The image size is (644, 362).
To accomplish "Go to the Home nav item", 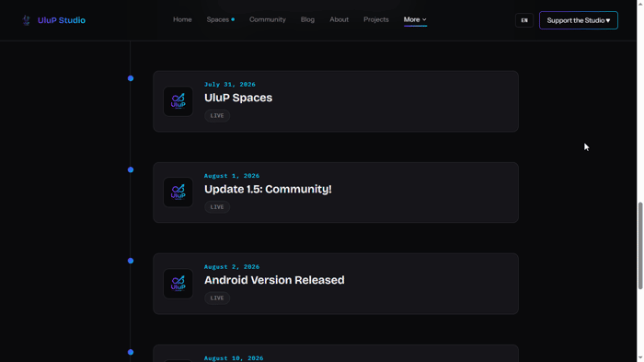I will click(x=182, y=19).
